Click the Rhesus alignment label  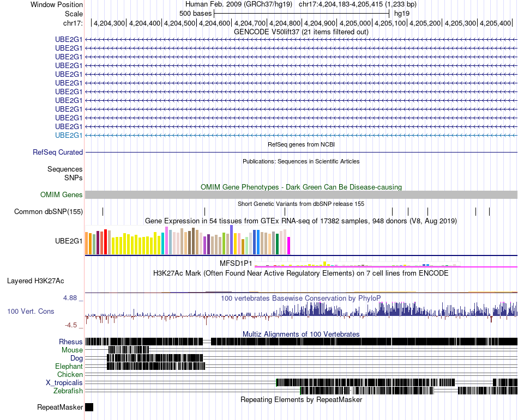pyautogui.click(x=71, y=342)
